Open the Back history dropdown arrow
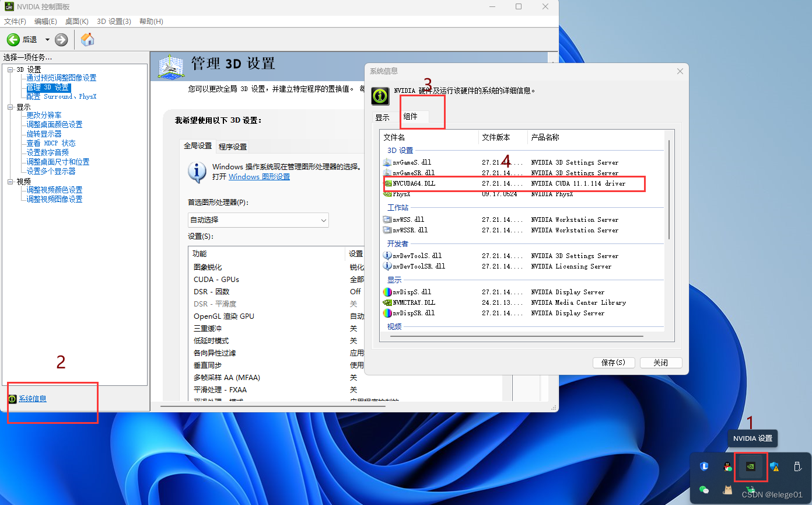The height and width of the screenshot is (505, 812). pos(47,40)
